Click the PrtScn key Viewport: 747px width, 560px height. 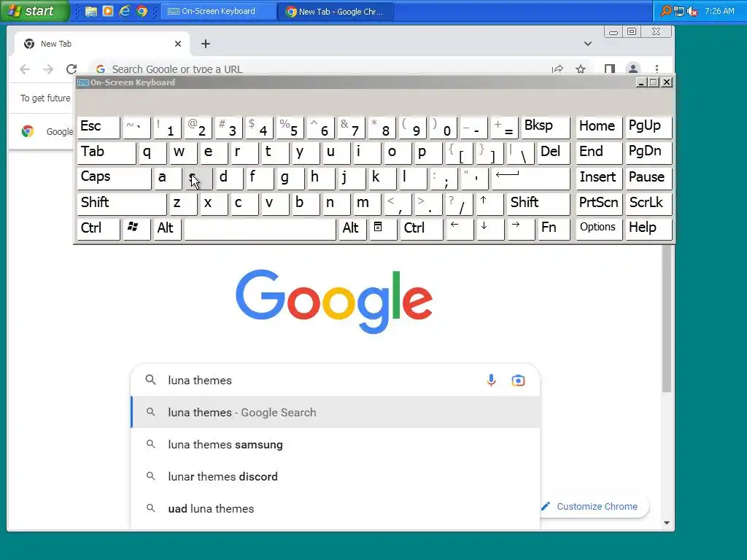[600, 204]
